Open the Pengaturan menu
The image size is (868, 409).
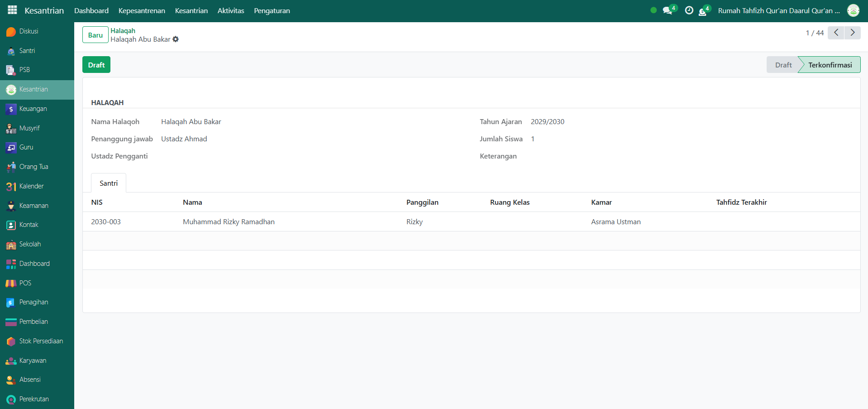(x=272, y=10)
